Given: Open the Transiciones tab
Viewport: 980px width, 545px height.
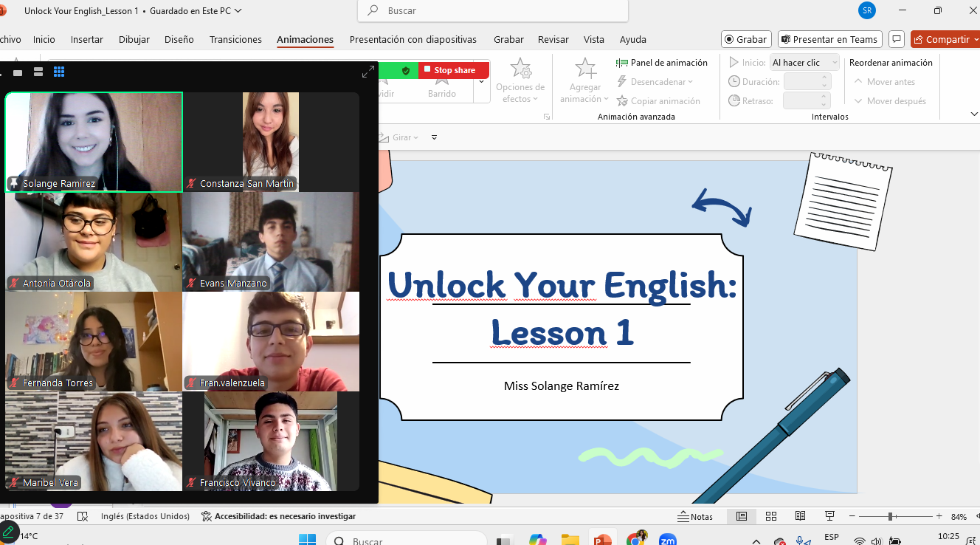Looking at the screenshot, I should (x=235, y=39).
